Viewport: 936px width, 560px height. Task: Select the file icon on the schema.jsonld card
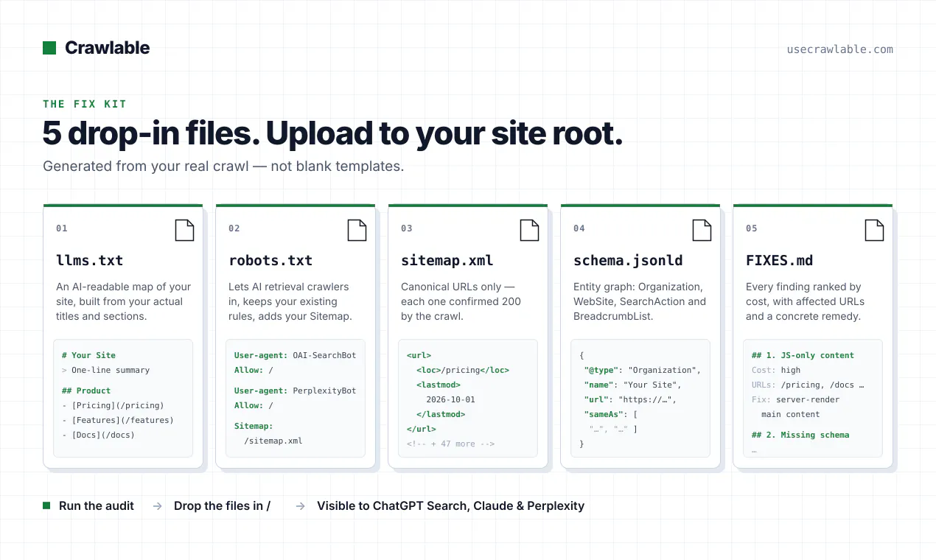point(702,230)
